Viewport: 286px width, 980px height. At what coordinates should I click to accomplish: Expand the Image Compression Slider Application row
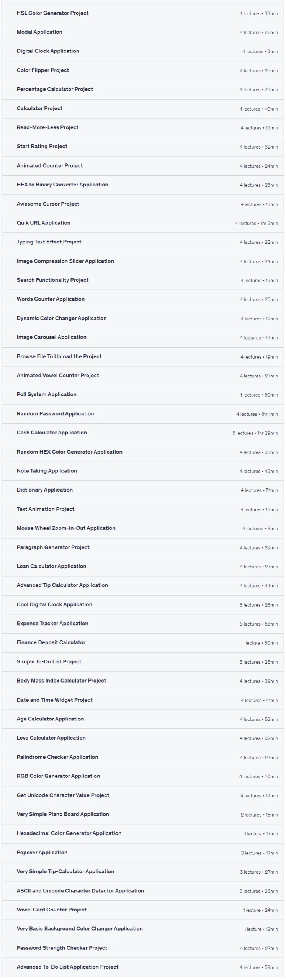(x=142, y=261)
